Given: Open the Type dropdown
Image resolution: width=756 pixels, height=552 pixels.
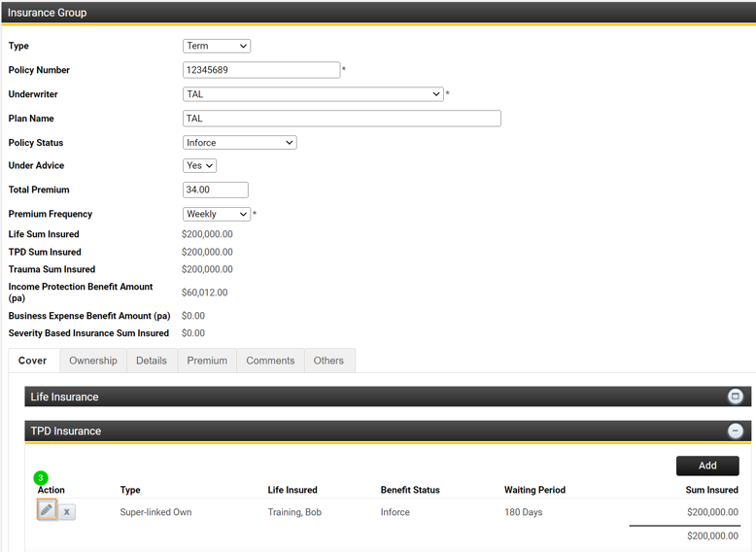Looking at the screenshot, I should [x=216, y=46].
